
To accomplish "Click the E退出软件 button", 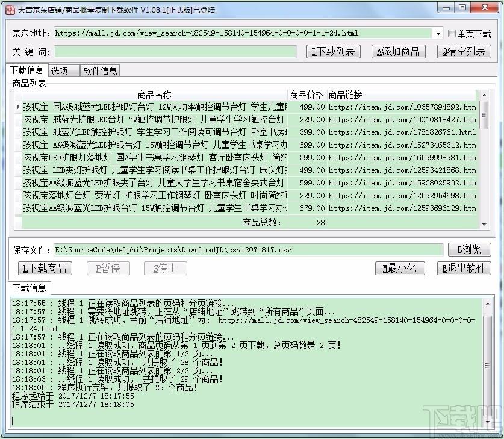I will coord(464,269).
